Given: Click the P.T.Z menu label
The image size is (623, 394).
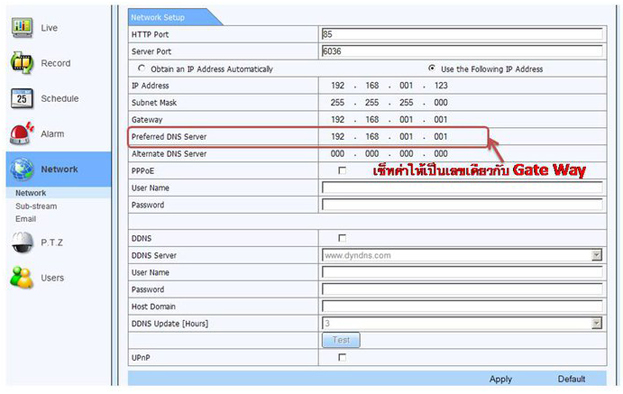Looking at the screenshot, I should 52,242.
